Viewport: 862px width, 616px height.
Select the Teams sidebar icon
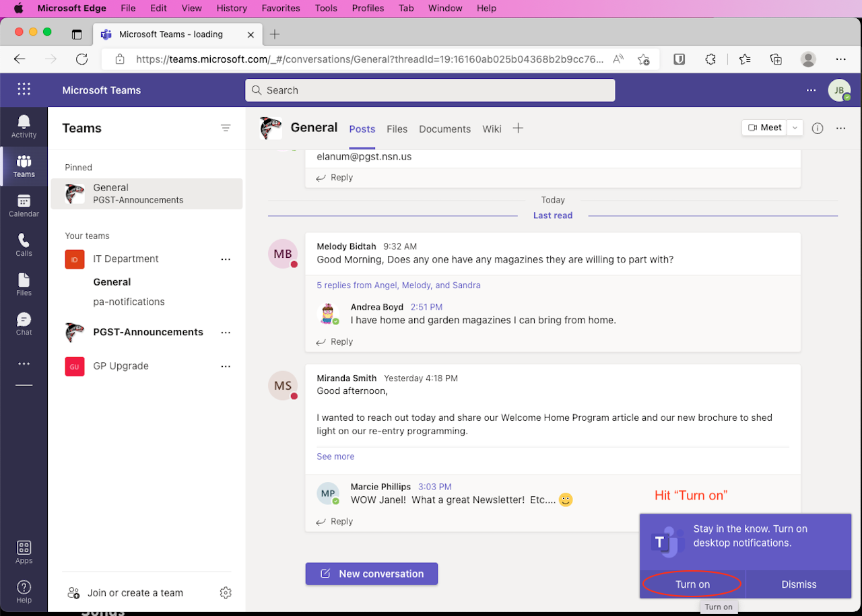point(24,166)
